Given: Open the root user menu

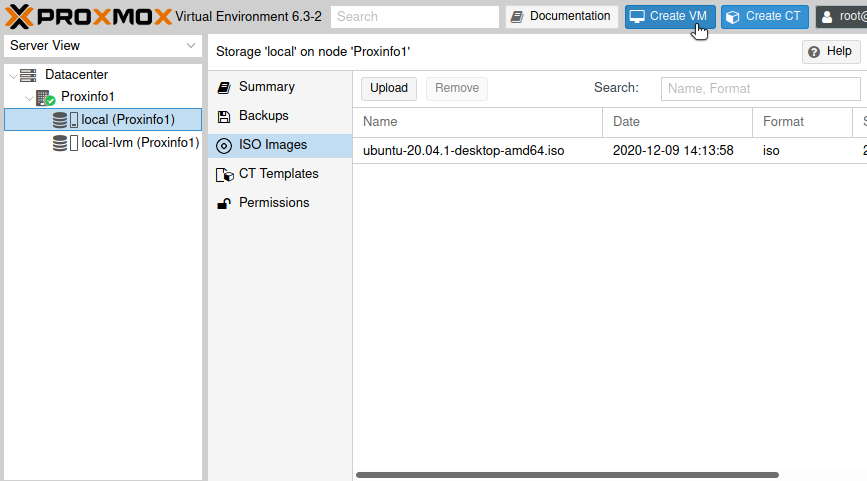Looking at the screenshot, I should tap(842, 17).
